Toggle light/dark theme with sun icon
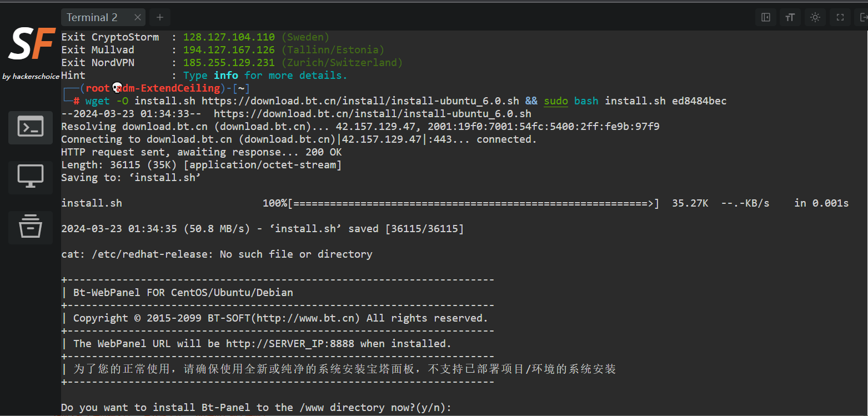The height and width of the screenshot is (416, 868). tap(815, 17)
